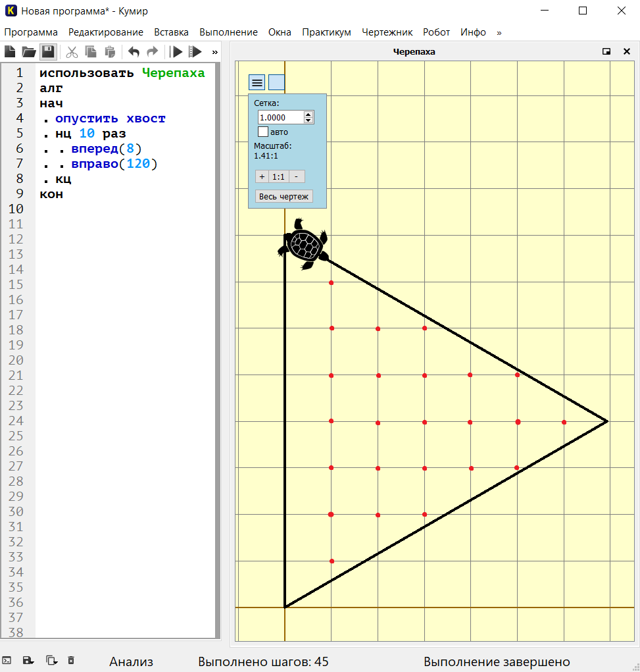
Task: Place cursor on 'нц 10 раз' line
Action: point(90,134)
